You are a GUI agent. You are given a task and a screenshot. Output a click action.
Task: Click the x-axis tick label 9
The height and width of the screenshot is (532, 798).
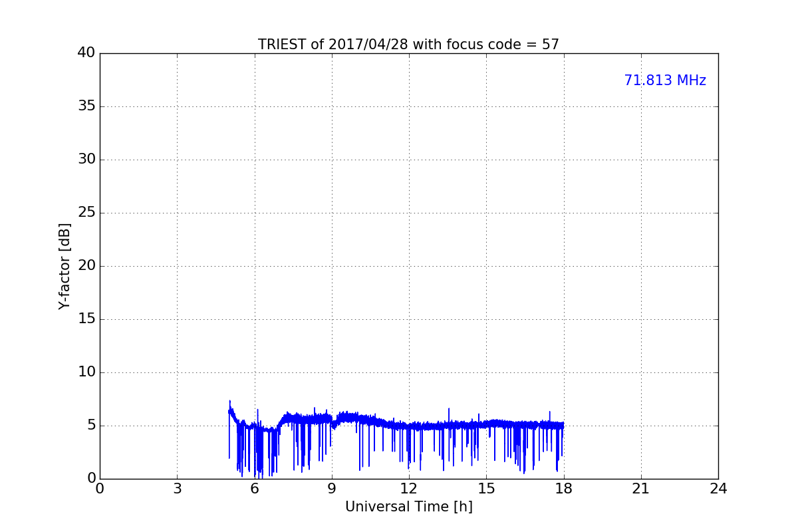pyautogui.click(x=331, y=489)
